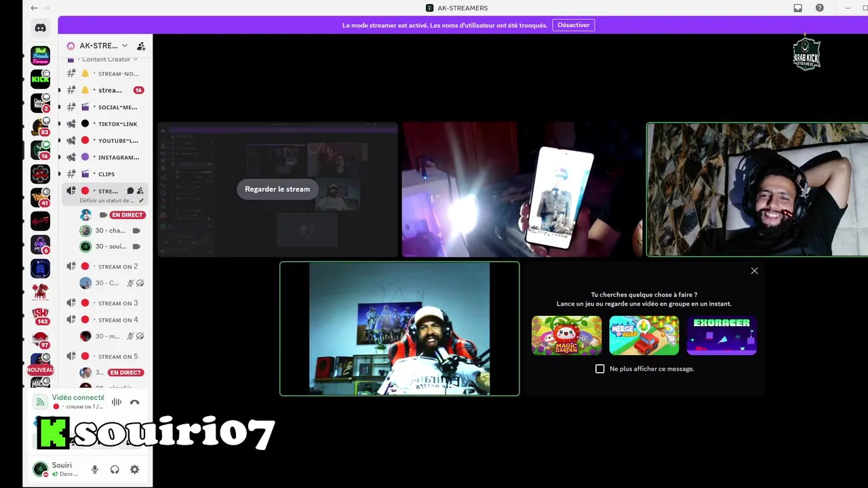Open the server marked NOUVEAU

[40, 363]
